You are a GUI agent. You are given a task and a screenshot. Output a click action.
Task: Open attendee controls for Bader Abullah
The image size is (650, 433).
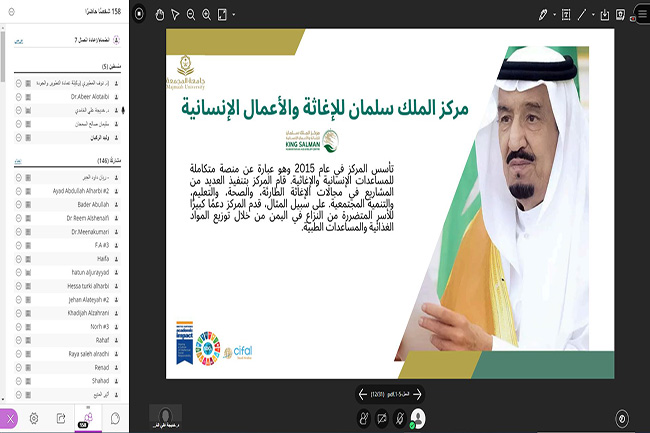(19, 205)
